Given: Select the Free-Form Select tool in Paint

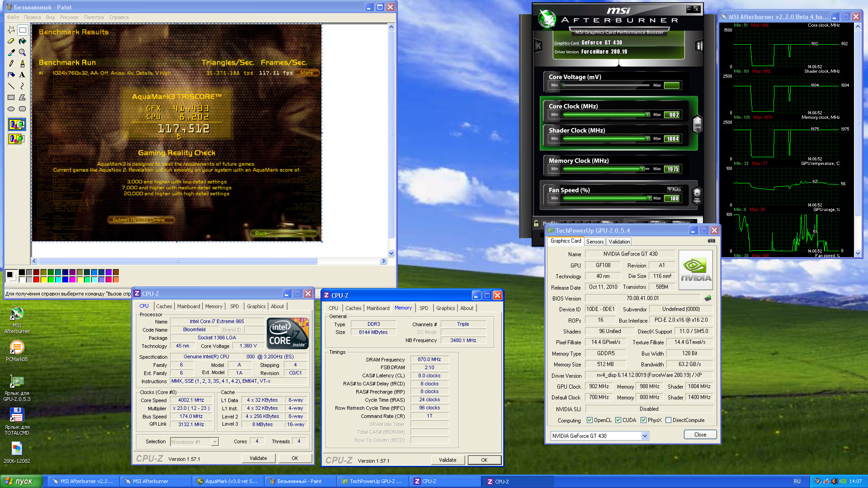Looking at the screenshot, I should click(11, 30).
